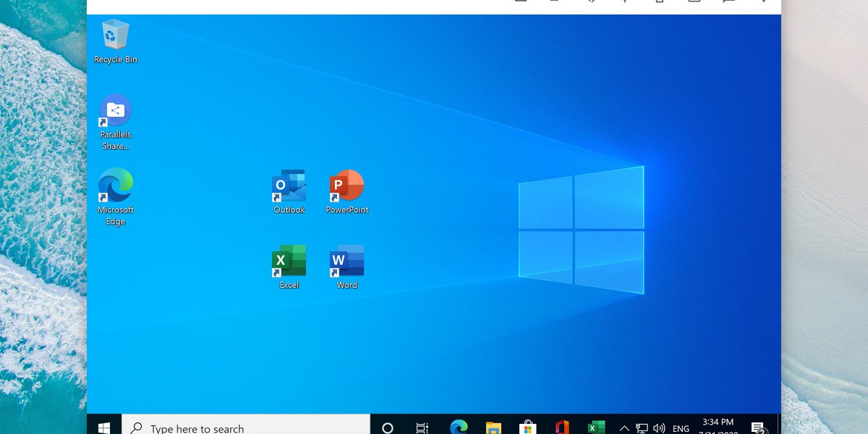This screenshot has width=868, height=434.
Task: Open File Explorer from the taskbar
Action: 493,427
